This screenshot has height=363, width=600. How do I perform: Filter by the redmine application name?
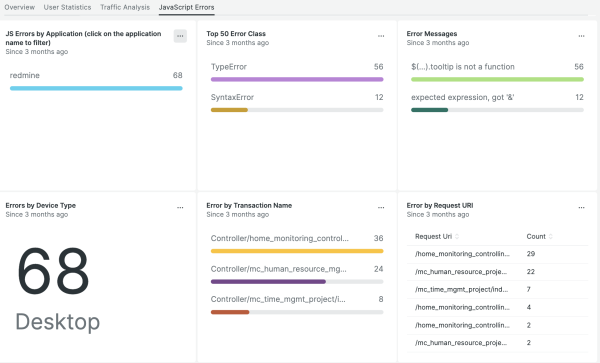click(24, 75)
